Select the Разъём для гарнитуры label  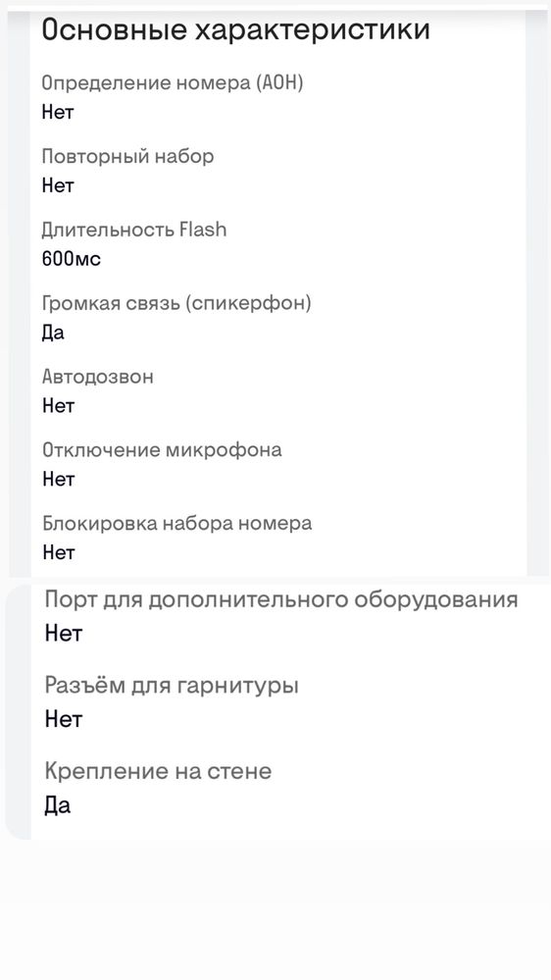coord(172,687)
